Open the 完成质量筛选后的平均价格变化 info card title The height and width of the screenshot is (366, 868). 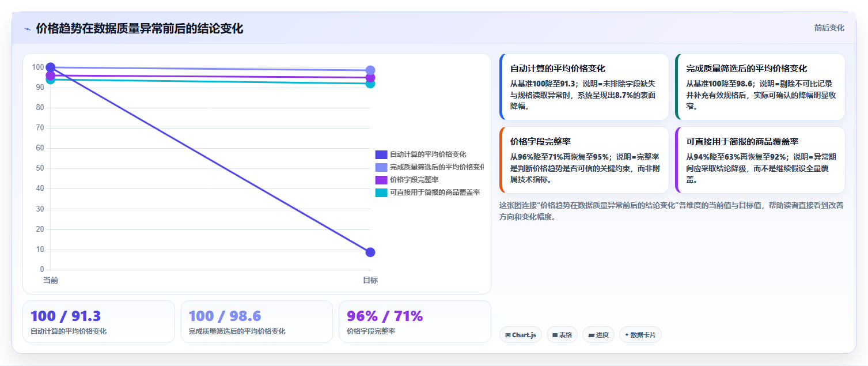tap(746, 68)
